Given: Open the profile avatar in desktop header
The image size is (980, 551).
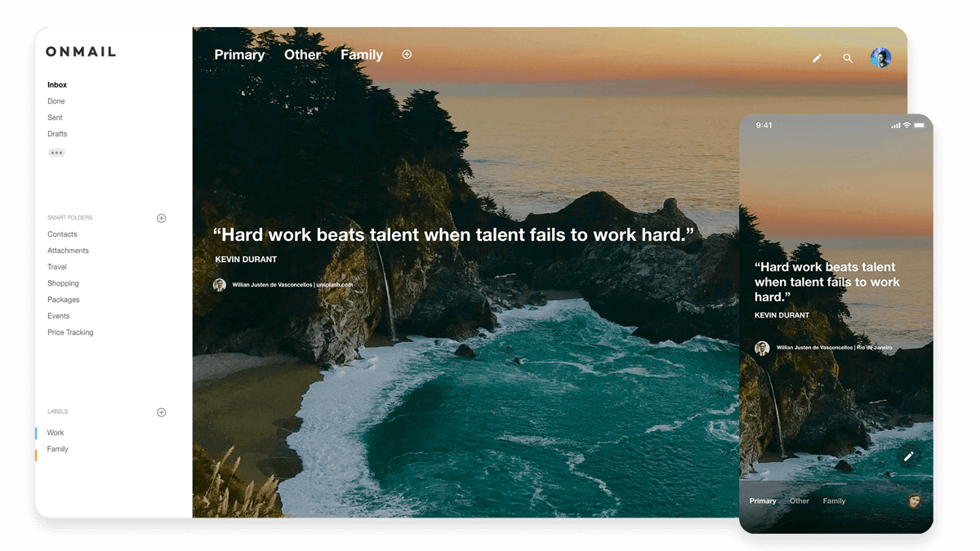Looking at the screenshot, I should 880,58.
